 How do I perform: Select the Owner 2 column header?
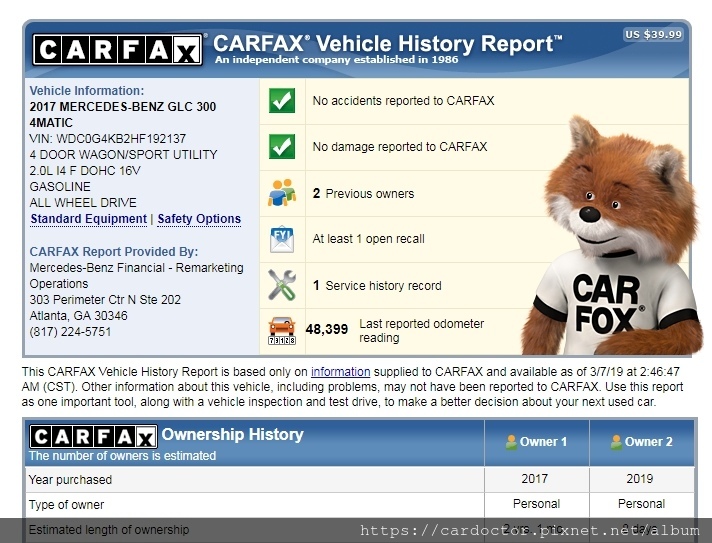pos(642,442)
